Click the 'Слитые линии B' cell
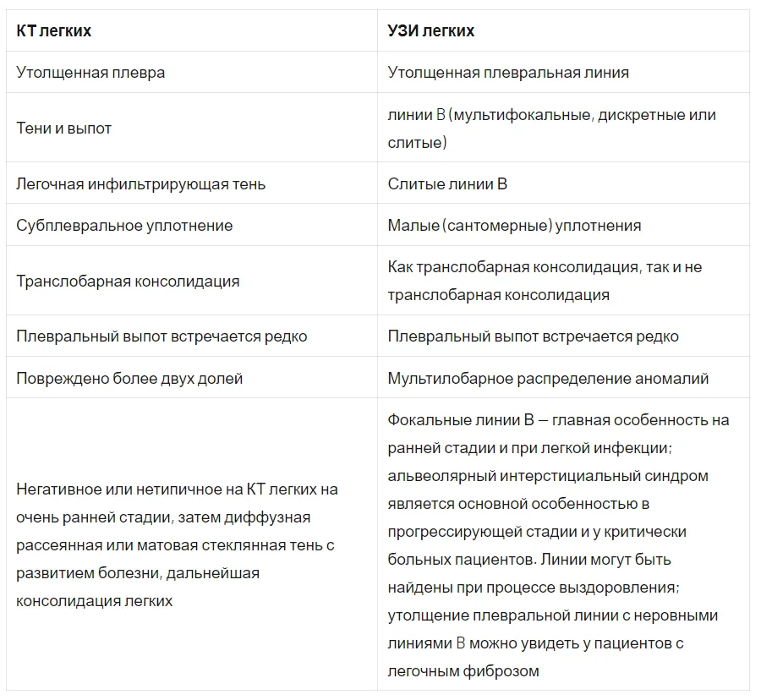The image size is (761, 700). (x=447, y=183)
